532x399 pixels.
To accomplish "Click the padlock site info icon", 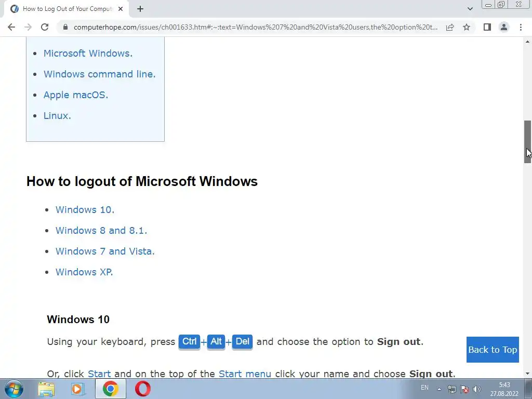I will coord(65,27).
